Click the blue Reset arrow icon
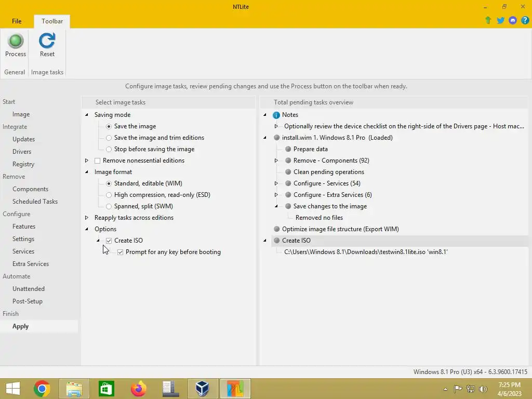 point(47,41)
